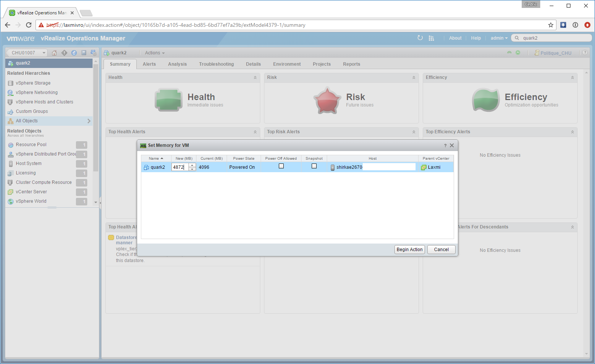Open the Help link in header
595x364 pixels.
point(476,38)
